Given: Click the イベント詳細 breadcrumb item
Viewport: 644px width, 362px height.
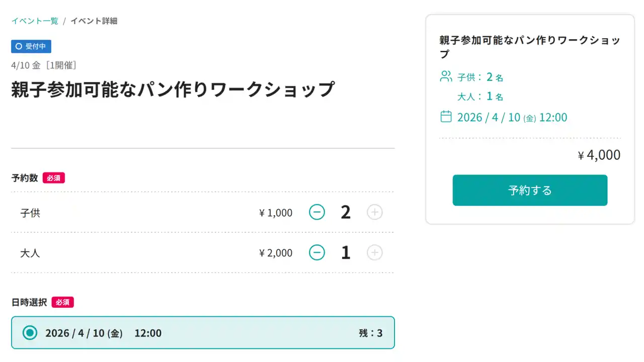Looking at the screenshot, I should pyautogui.click(x=94, y=21).
